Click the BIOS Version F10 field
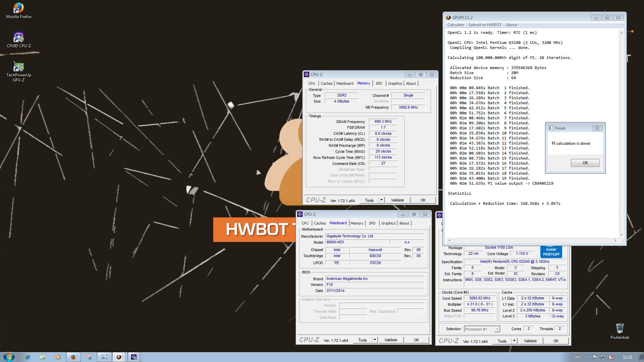Image resolution: width=644 pixels, height=362 pixels. pyautogui.click(x=375, y=285)
